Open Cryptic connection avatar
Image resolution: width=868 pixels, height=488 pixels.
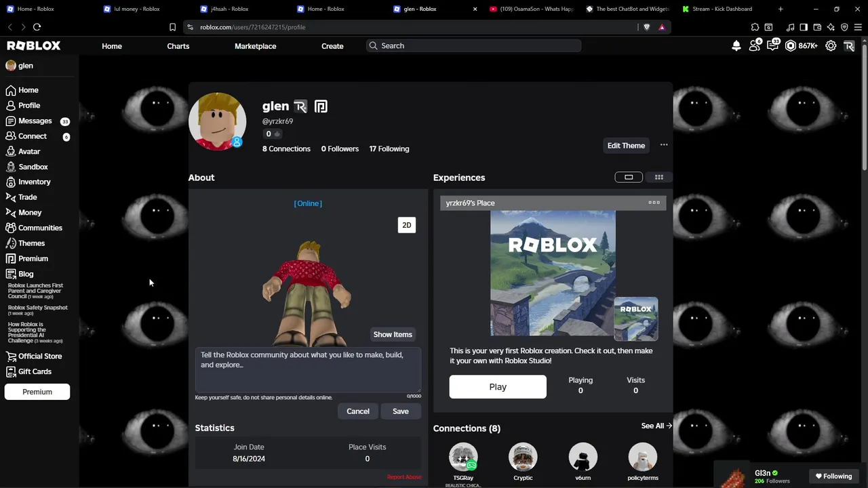(523, 457)
